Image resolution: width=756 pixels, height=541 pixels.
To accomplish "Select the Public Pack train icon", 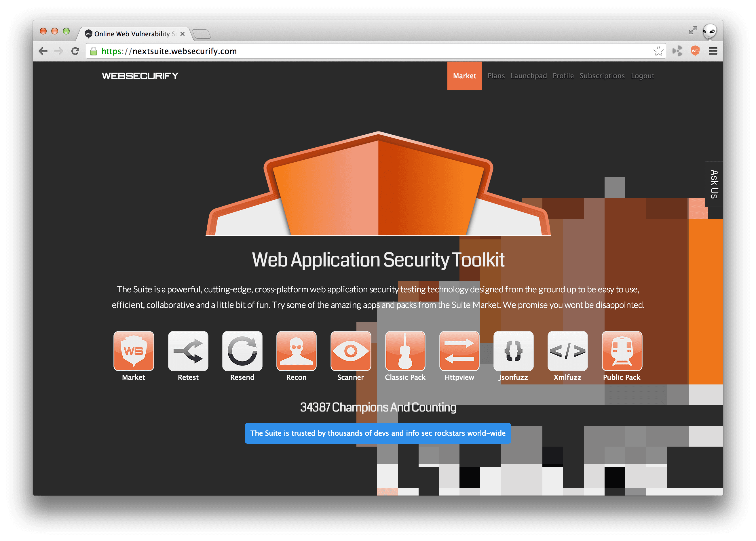I will [622, 351].
